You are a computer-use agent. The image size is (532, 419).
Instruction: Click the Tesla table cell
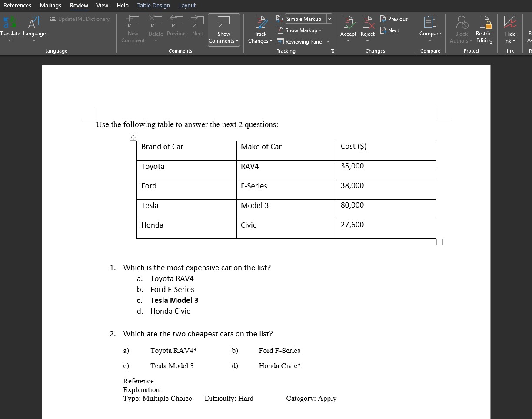(x=186, y=209)
